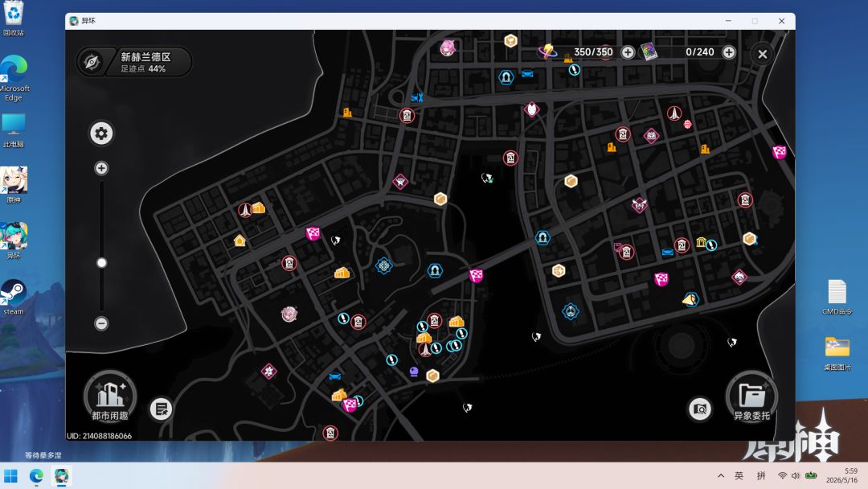Open the taskbar clock showing 5:59
This screenshot has height=489, width=868.
click(x=842, y=475)
